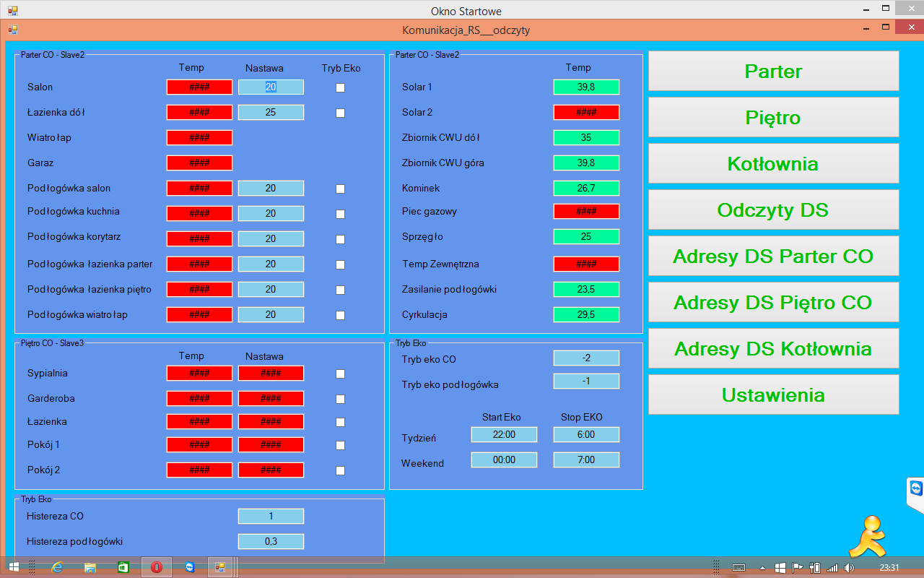924x578 pixels.
Task: Click the Garaz Temp reading field
Action: pos(199,163)
